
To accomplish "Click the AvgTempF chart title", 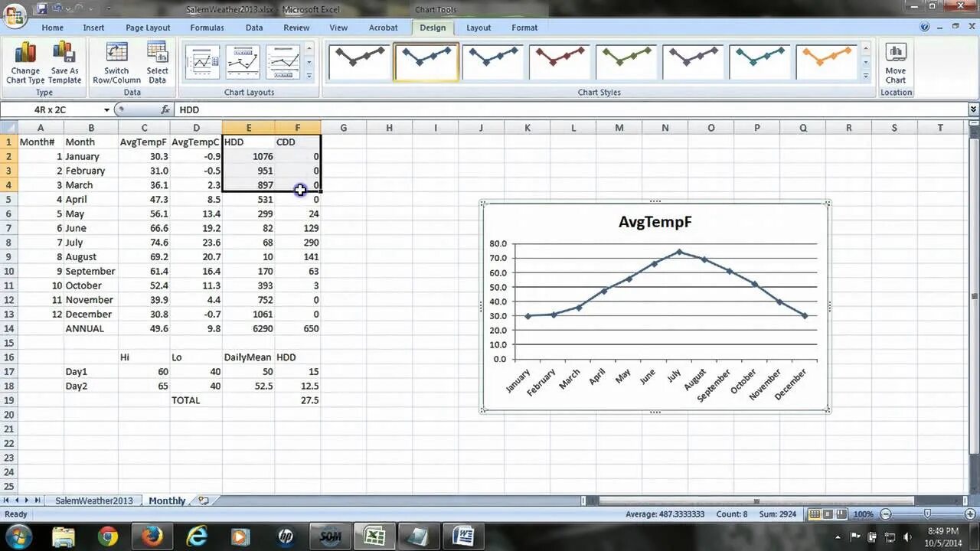I will (655, 222).
